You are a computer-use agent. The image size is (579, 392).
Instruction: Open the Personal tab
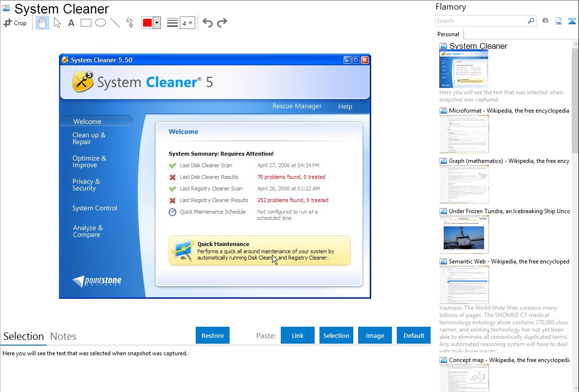click(449, 34)
